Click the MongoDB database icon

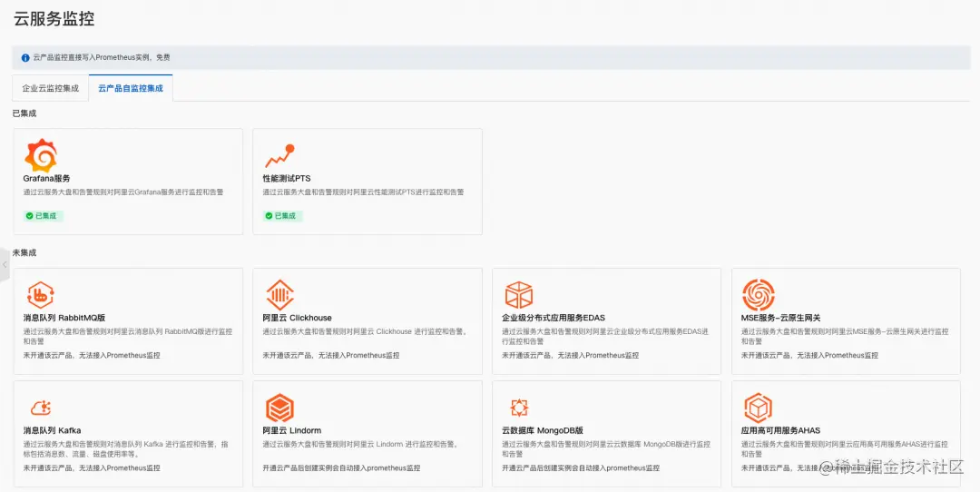coord(519,408)
